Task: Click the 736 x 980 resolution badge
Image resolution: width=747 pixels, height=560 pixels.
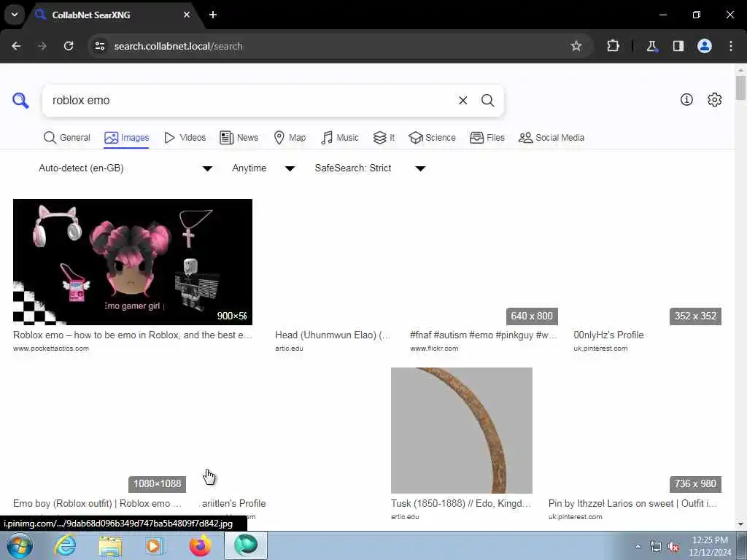Action: tap(695, 484)
